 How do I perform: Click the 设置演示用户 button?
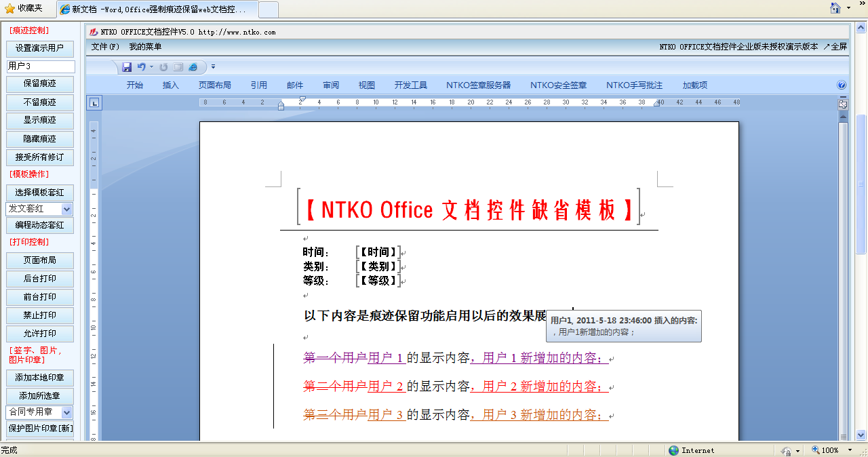point(40,48)
